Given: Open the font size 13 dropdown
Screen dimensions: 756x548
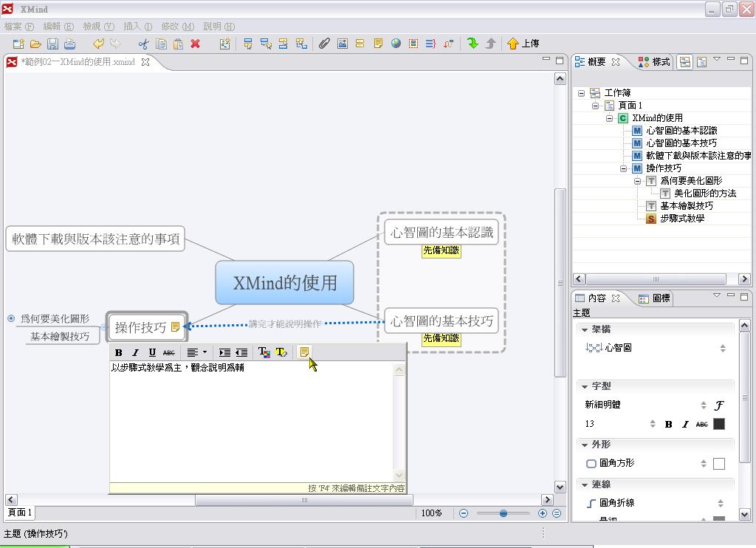Looking at the screenshot, I should 653,423.
